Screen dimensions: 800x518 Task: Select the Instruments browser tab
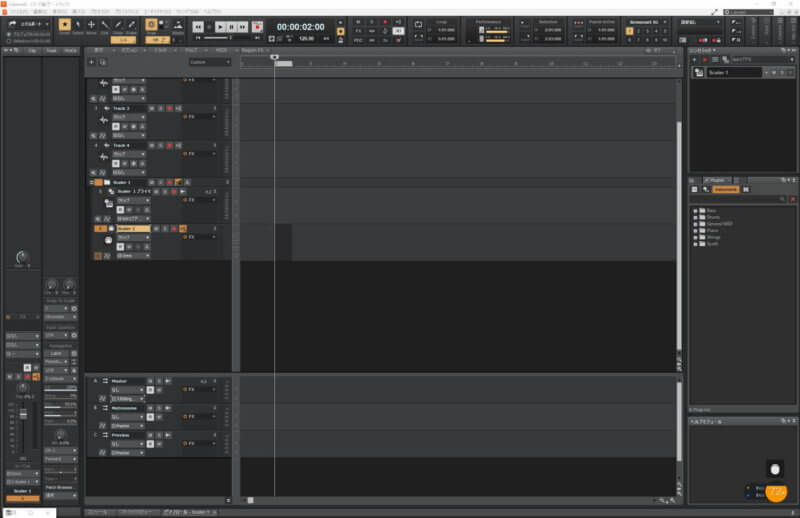click(725, 189)
